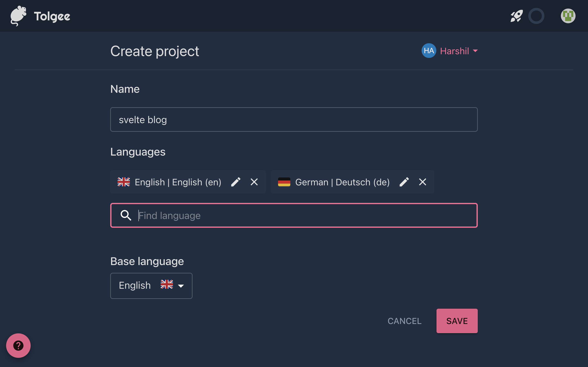
Task: Expand the English base language chevron
Action: tap(181, 286)
